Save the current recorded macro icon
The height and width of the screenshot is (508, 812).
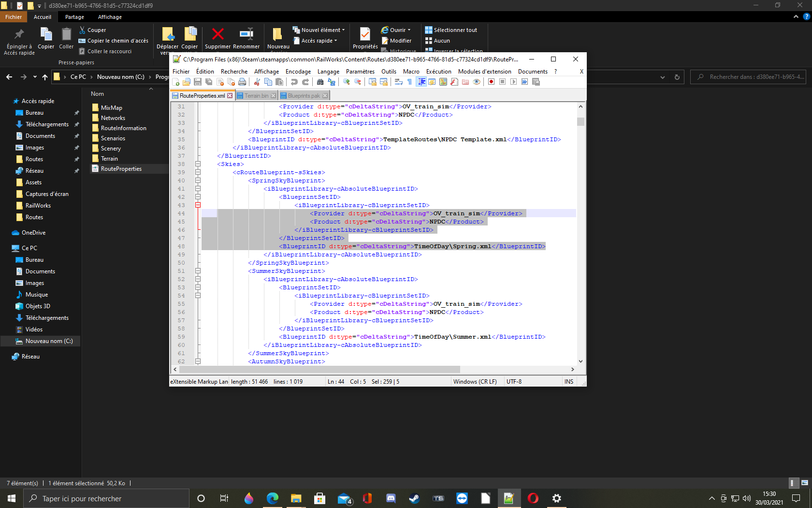(x=536, y=82)
